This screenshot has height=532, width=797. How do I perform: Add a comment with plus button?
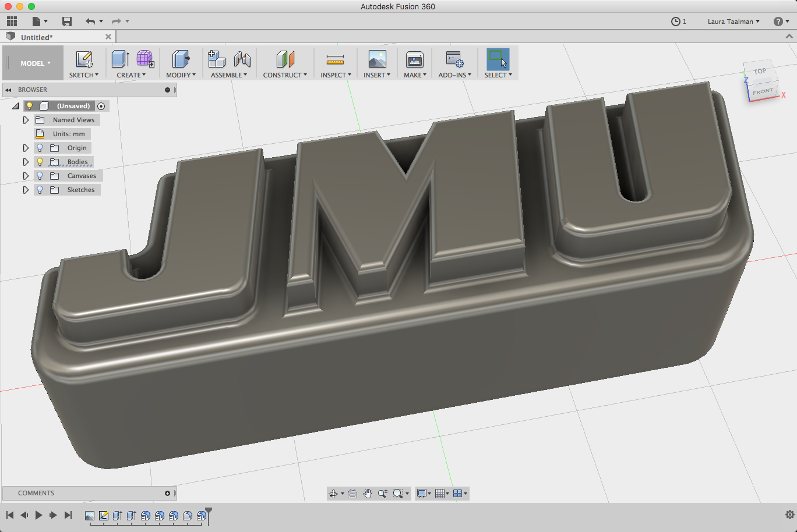click(x=168, y=493)
